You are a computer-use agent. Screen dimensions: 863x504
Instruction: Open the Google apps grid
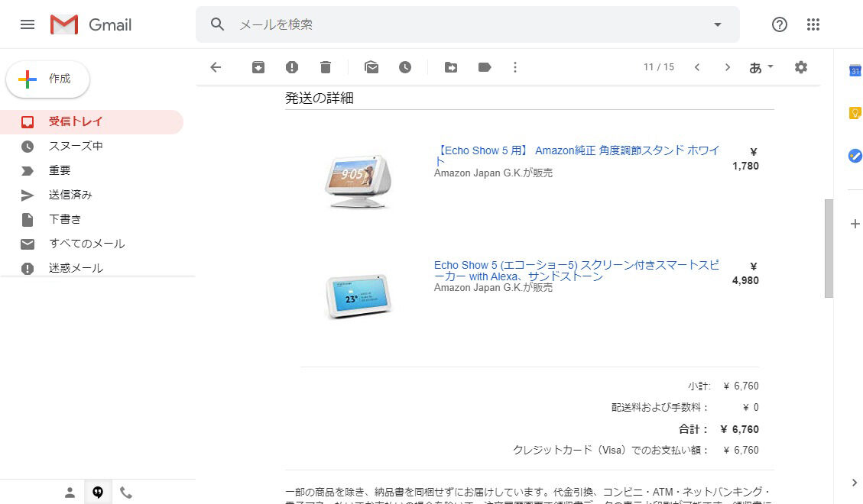point(813,24)
